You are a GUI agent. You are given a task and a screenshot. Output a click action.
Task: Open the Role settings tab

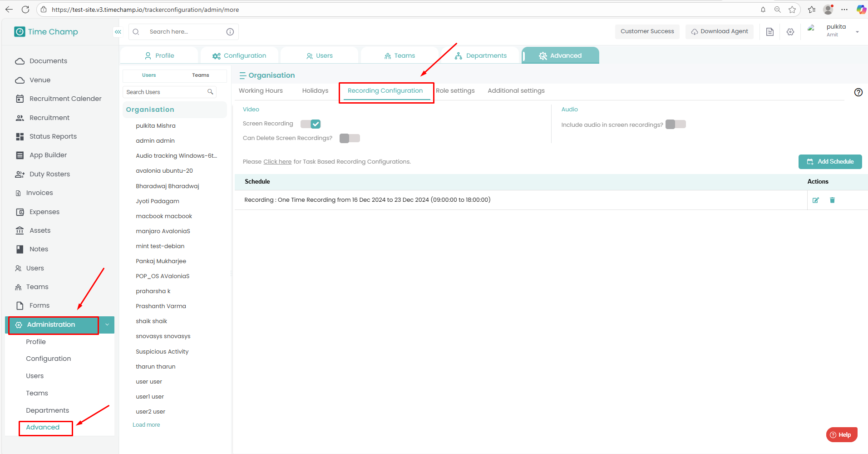455,91
